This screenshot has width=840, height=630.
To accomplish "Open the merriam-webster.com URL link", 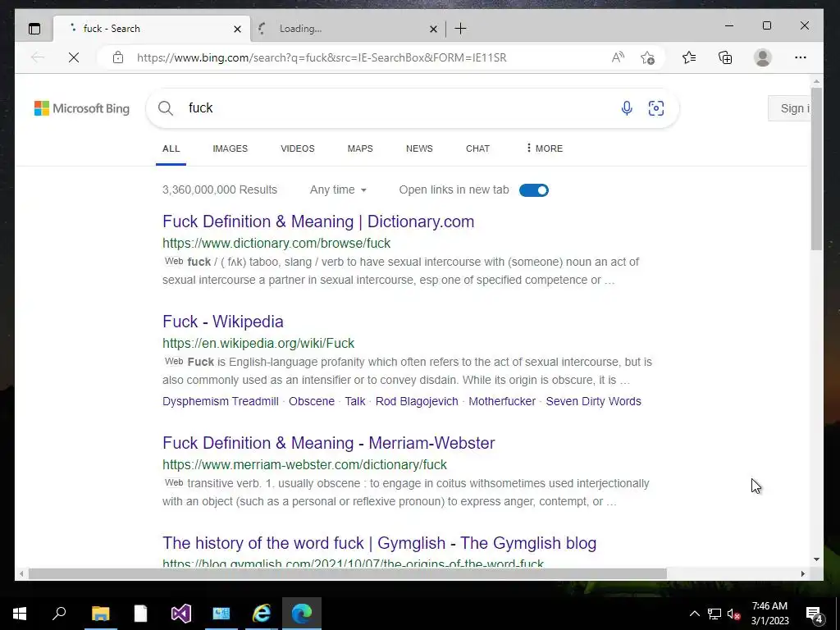I will [x=304, y=465].
